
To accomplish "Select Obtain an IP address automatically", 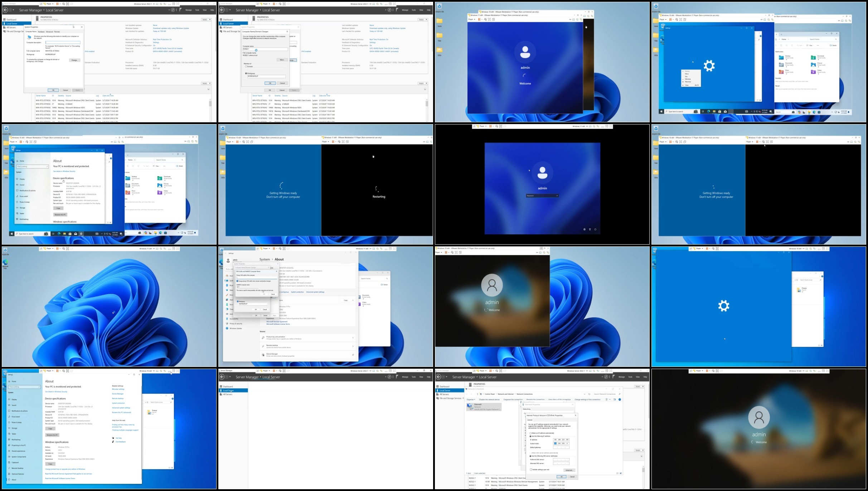I will (530, 433).
